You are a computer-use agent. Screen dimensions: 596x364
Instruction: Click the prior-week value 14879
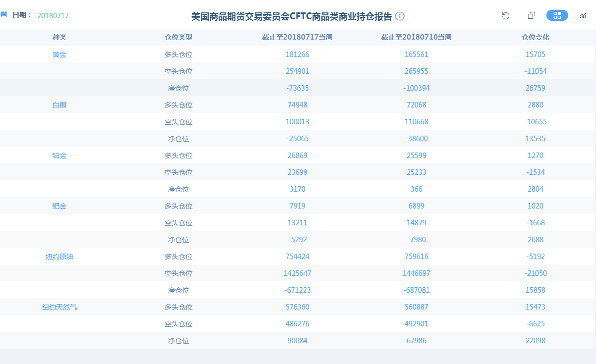417,223
